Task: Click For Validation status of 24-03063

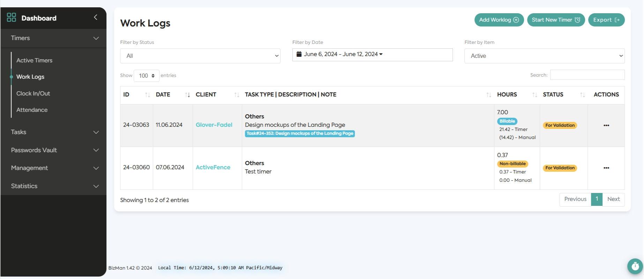Action: (560, 125)
